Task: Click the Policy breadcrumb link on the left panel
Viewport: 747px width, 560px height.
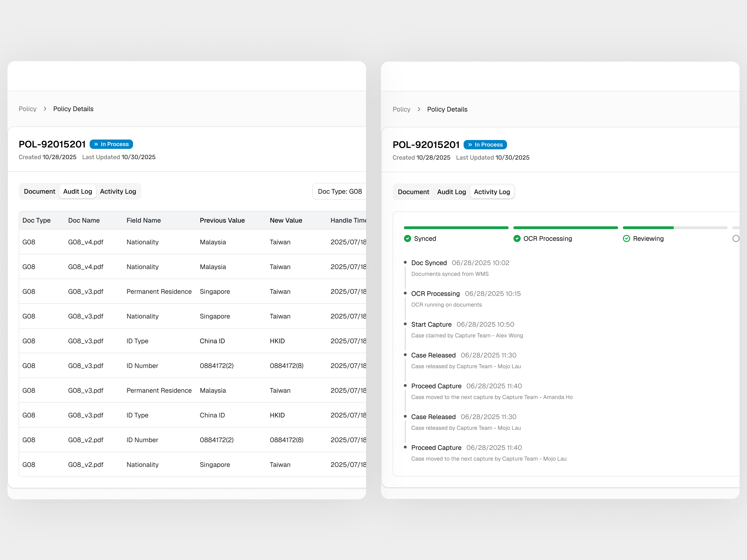Action: point(27,109)
